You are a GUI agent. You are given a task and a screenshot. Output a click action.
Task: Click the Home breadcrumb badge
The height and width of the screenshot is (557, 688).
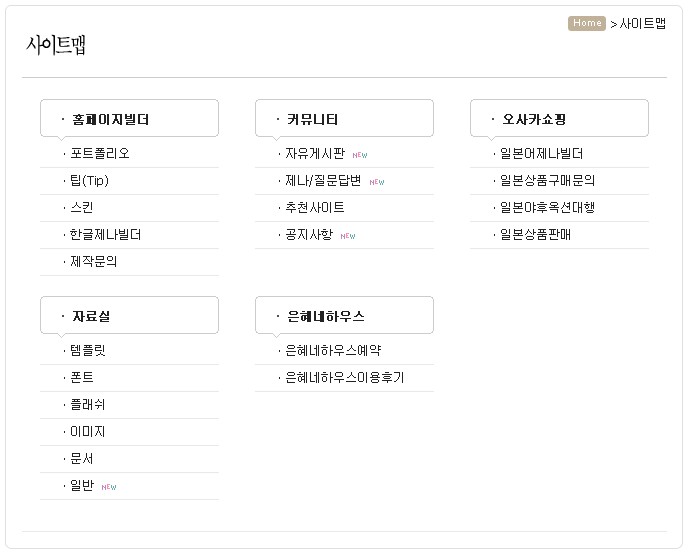click(587, 23)
